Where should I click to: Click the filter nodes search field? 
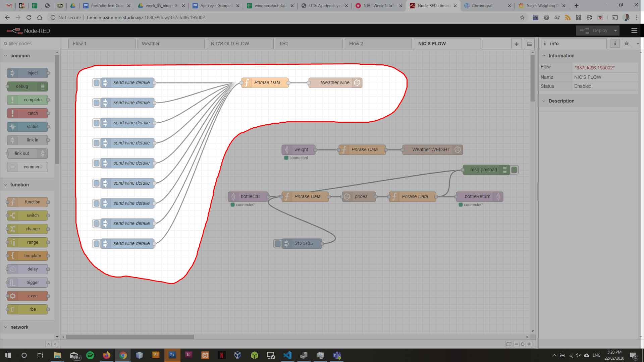tap(30, 44)
